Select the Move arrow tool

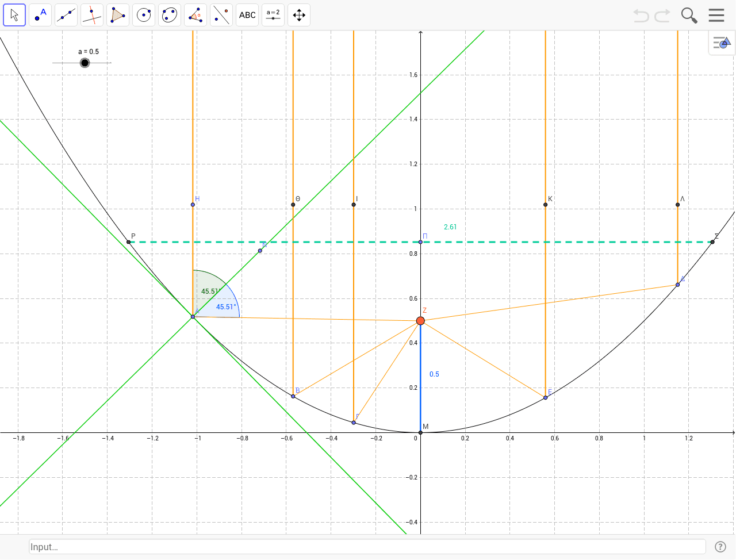click(14, 15)
